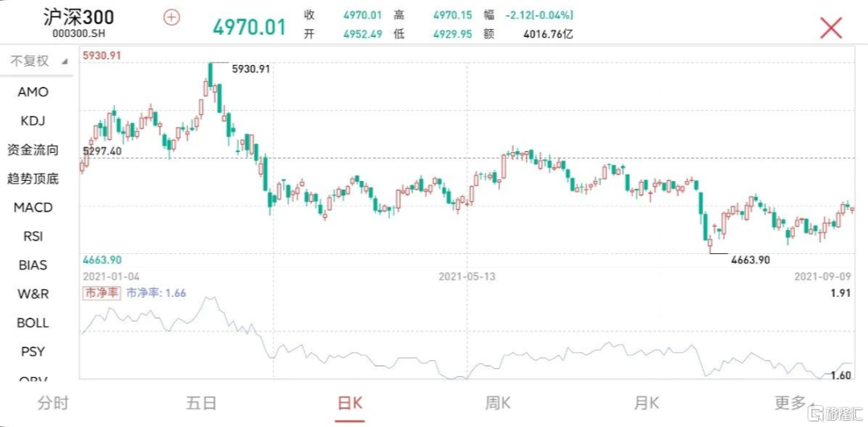Open the 日K chart tab

[x=350, y=403]
